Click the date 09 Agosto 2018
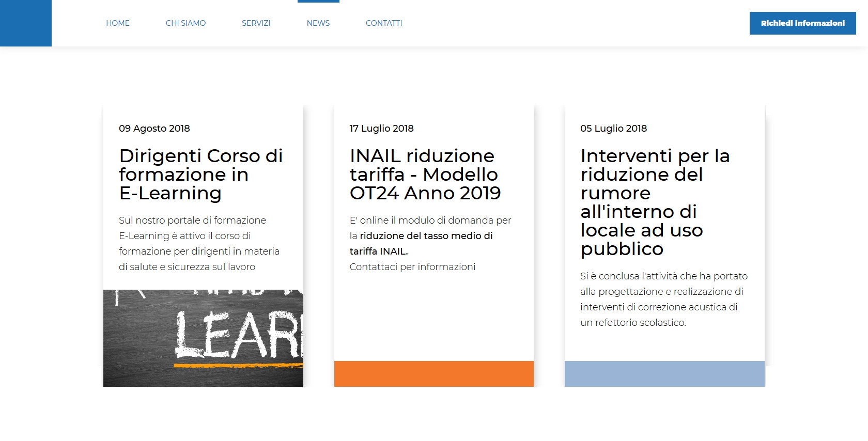The image size is (868, 441). [x=154, y=129]
